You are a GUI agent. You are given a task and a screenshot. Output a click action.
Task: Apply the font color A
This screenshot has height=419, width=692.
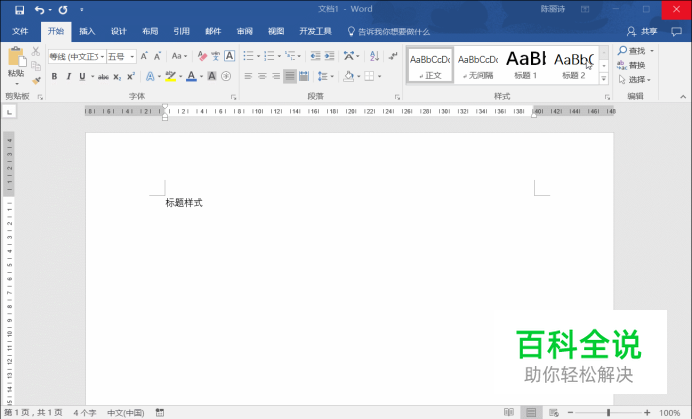[191, 76]
